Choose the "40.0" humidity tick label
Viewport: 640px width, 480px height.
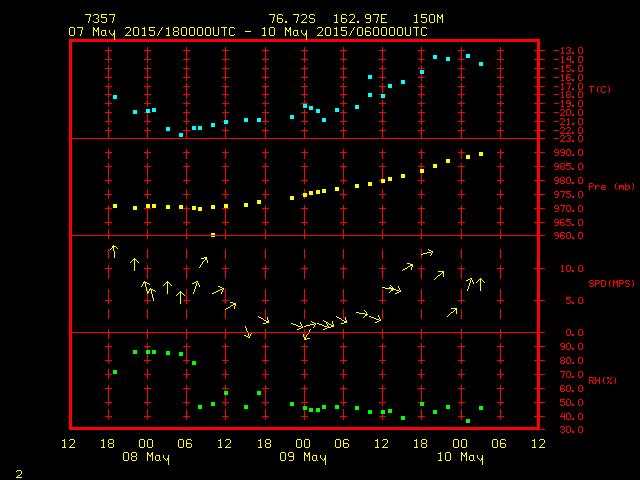(571, 417)
